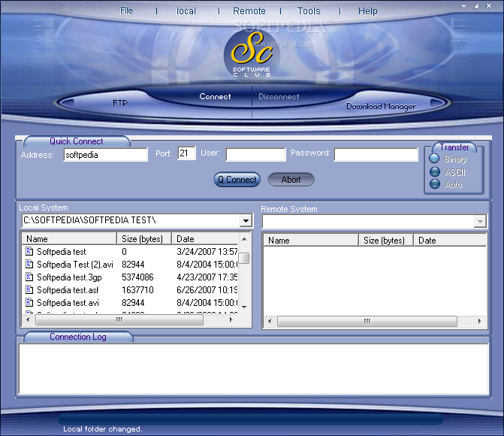The image size is (504, 436).
Task: Click remote list horizontal scrollbar thumb
Action: pyautogui.click(x=367, y=321)
